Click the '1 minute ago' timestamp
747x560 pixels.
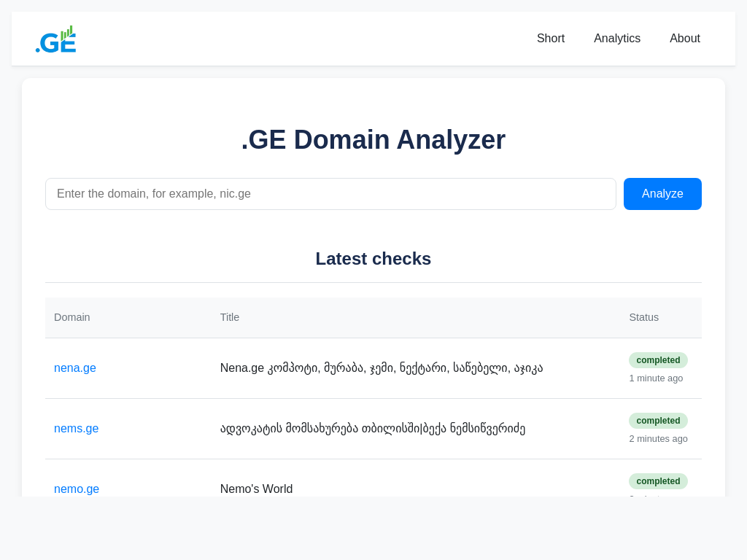[x=656, y=378]
